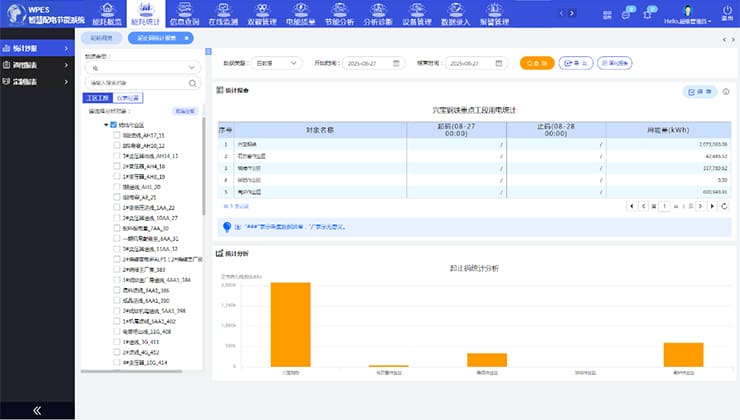Tick the checkbox for 2AA_22 entry
This screenshot has width=740, height=420.
point(117,207)
